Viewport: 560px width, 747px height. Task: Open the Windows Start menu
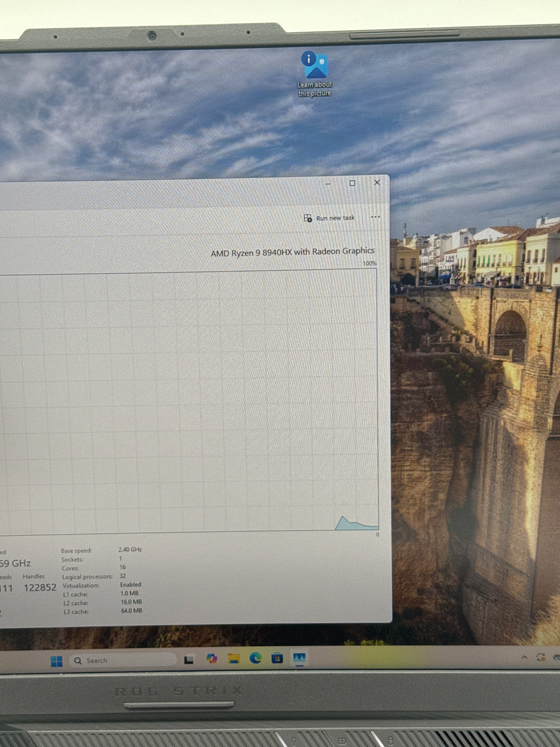(56, 661)
